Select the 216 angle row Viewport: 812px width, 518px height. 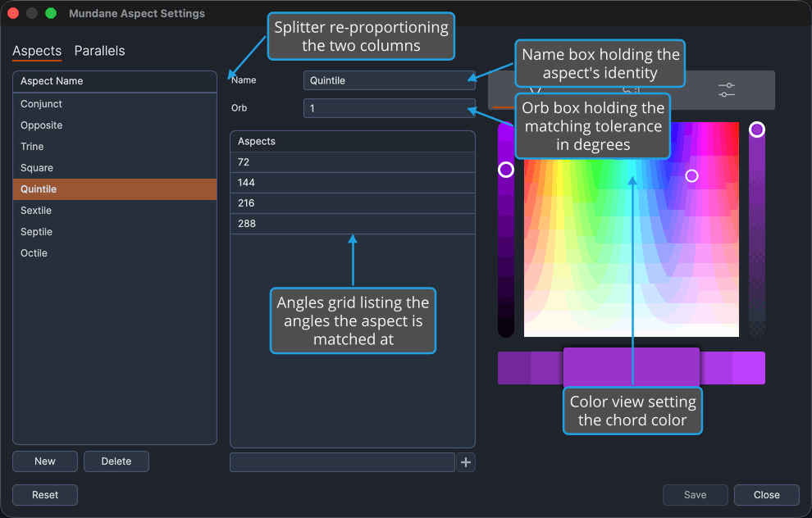click(x=352, y=202)
